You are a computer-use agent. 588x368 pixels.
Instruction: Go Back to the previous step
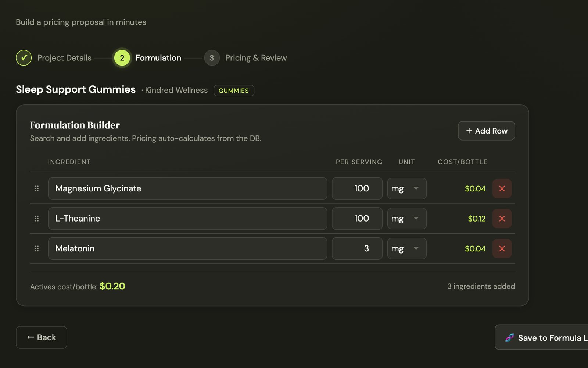(x=42, y=337)
